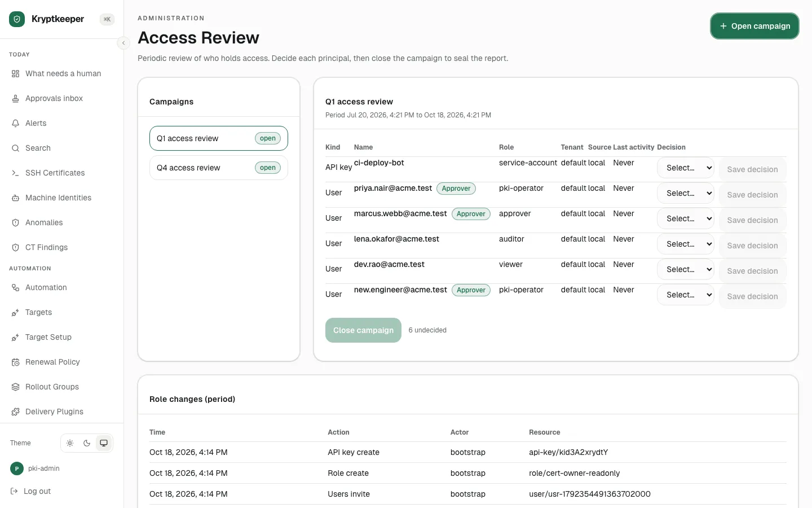
Task: Open decision dropdown for lena.okafor@acme.test
Action: (x=686, y=244)
